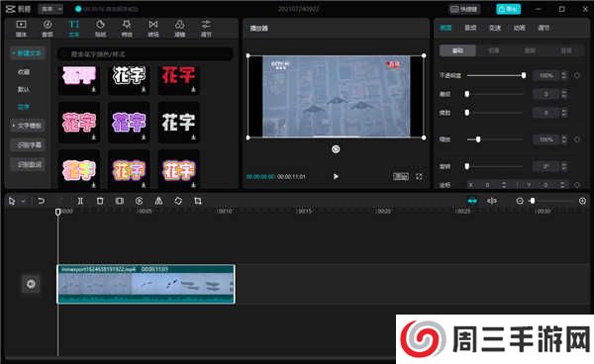Select the 收藏 text category

point(24,72)
